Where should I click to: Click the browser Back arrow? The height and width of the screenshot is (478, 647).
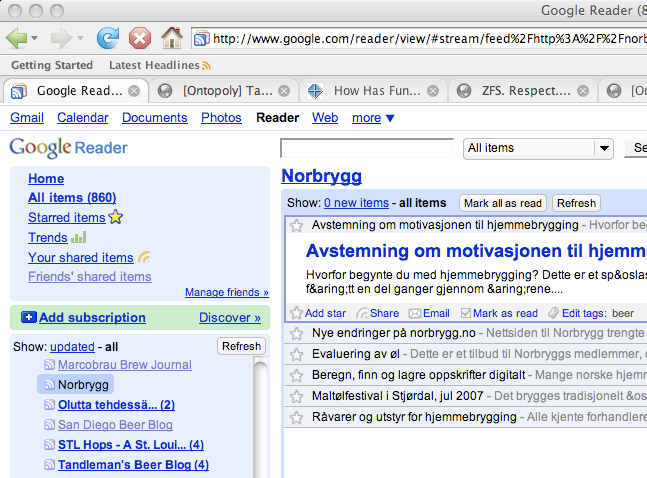point(17,39)
